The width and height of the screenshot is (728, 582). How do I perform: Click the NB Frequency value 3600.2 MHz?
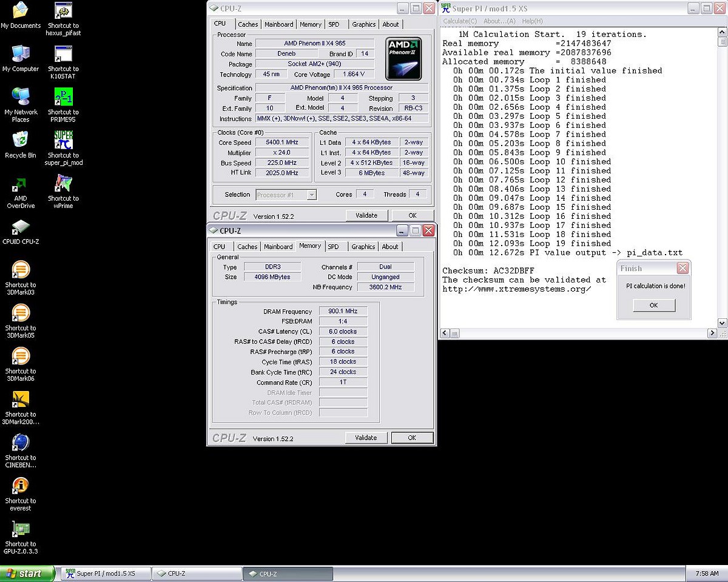pyautogui.click(x=385, y=287)
